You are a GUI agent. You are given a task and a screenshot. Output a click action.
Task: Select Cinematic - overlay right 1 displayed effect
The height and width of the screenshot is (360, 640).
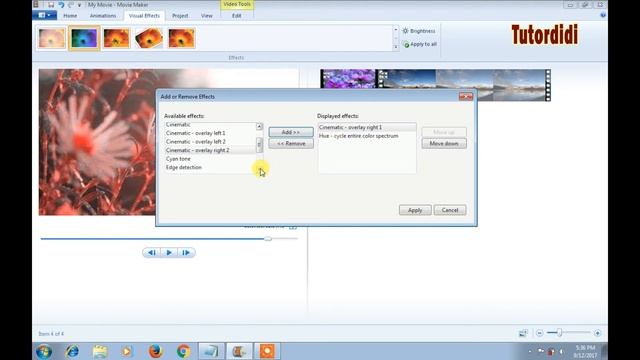[x=367, y=127]
